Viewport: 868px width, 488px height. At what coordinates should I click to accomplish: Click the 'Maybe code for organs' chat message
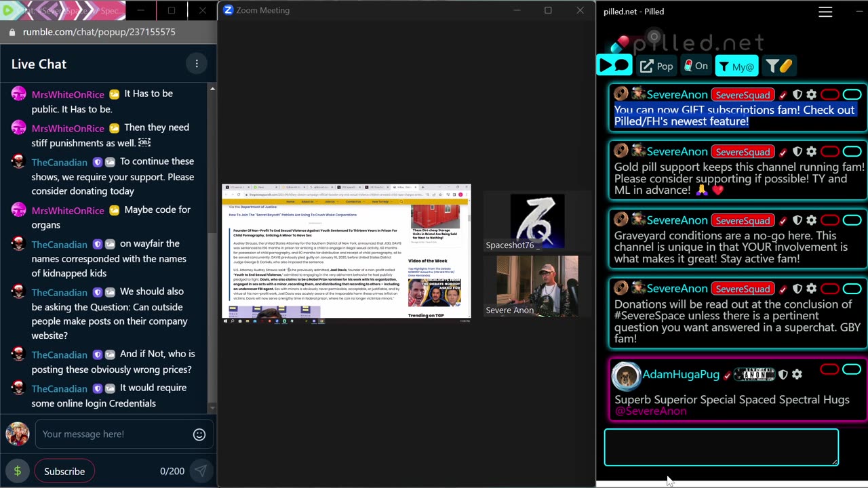[113, 217]
